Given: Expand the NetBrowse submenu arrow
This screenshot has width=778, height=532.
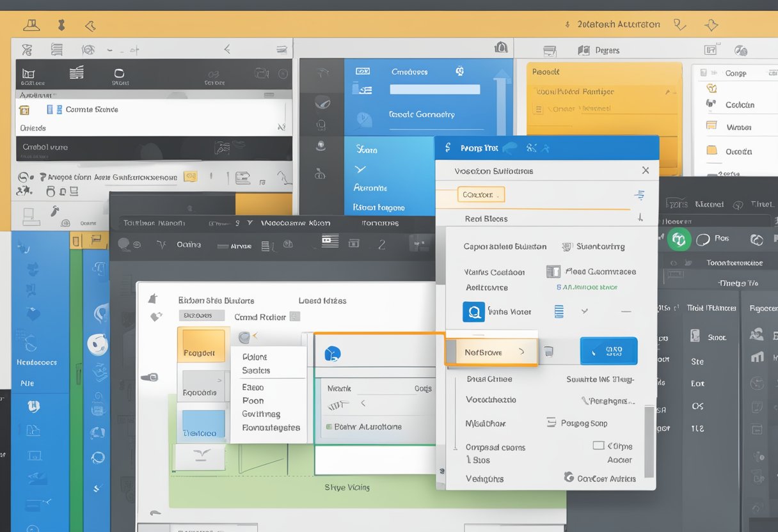Looking at the screenshot, I should 523,351.
